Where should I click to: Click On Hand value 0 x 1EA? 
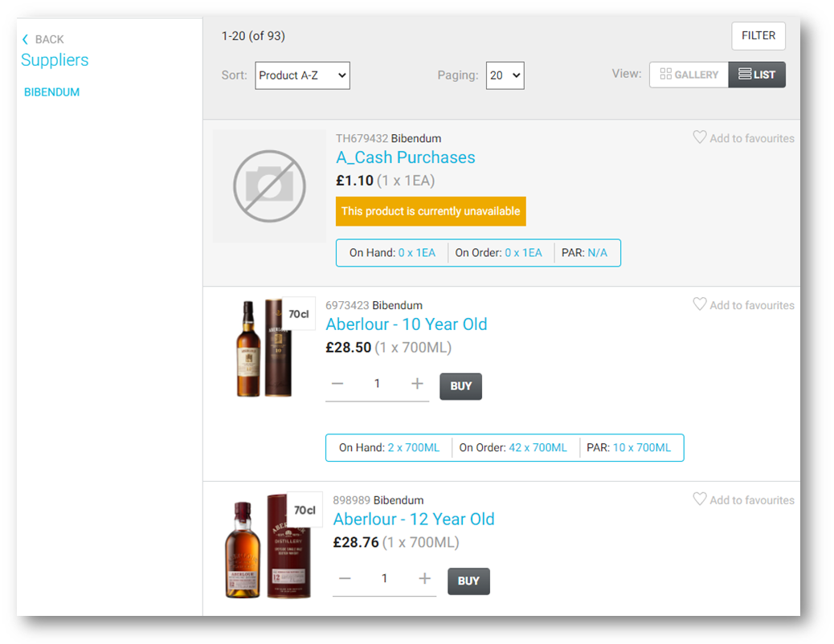tap(417, 253)
